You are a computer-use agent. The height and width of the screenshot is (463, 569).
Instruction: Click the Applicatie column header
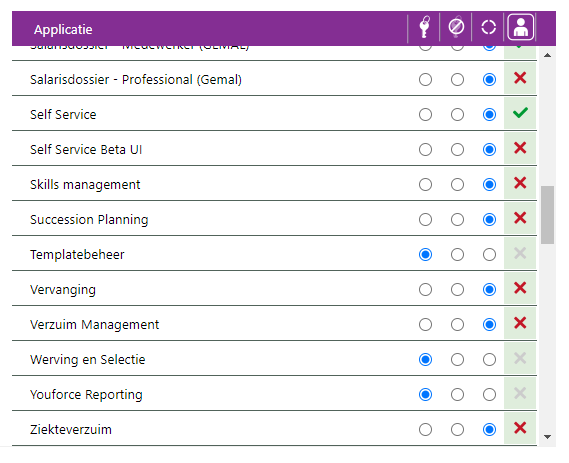(63, 29)
